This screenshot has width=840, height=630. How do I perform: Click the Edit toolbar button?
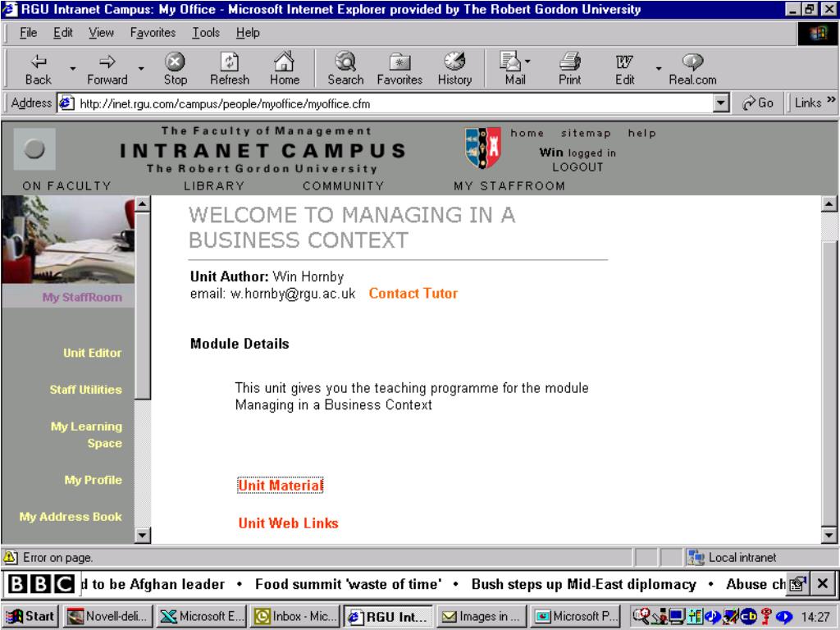(x=624, y=69)
